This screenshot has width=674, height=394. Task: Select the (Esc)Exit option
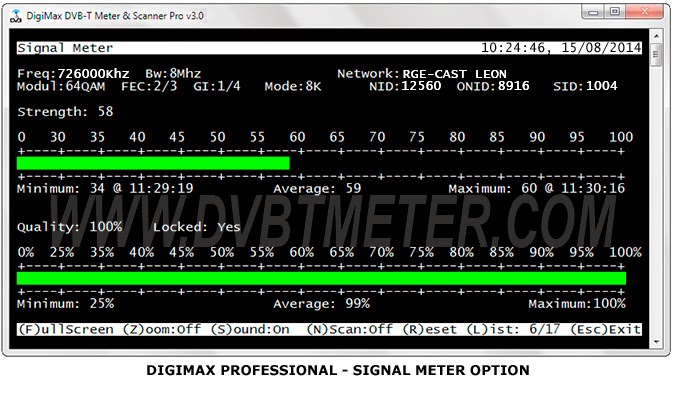coord(606,330)
